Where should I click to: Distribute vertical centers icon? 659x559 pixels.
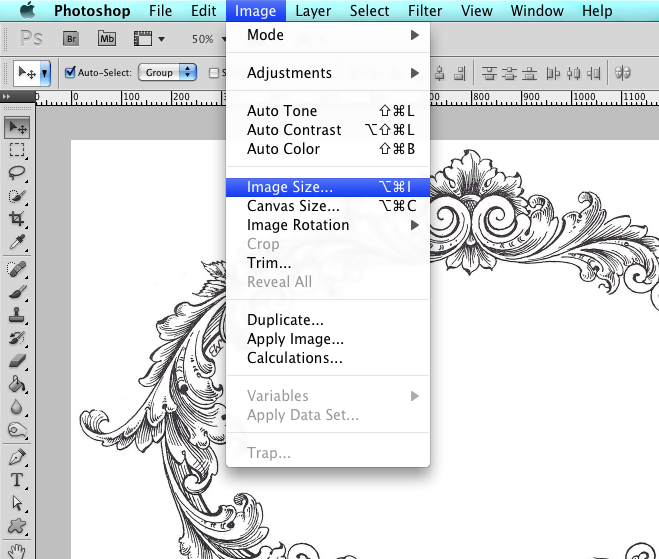point(509,73)
